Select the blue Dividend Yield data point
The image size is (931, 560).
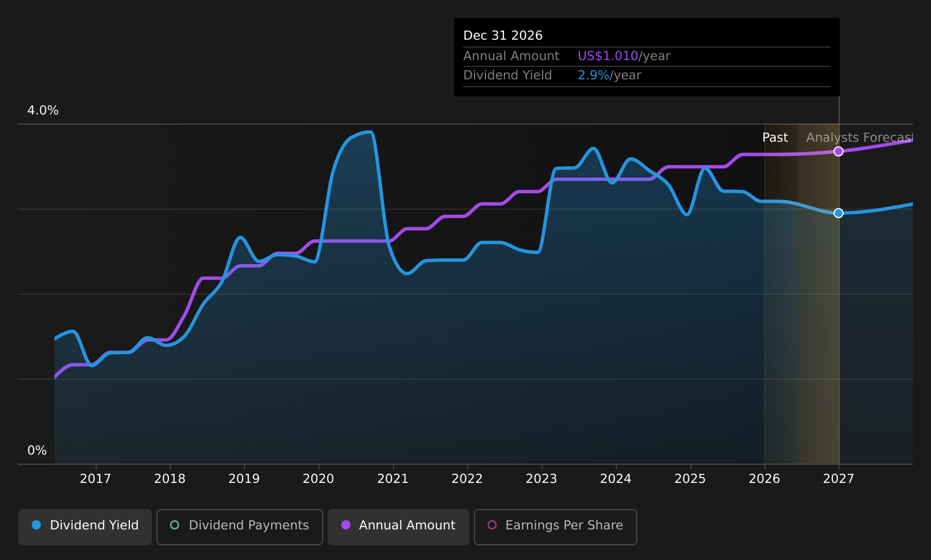839,213
